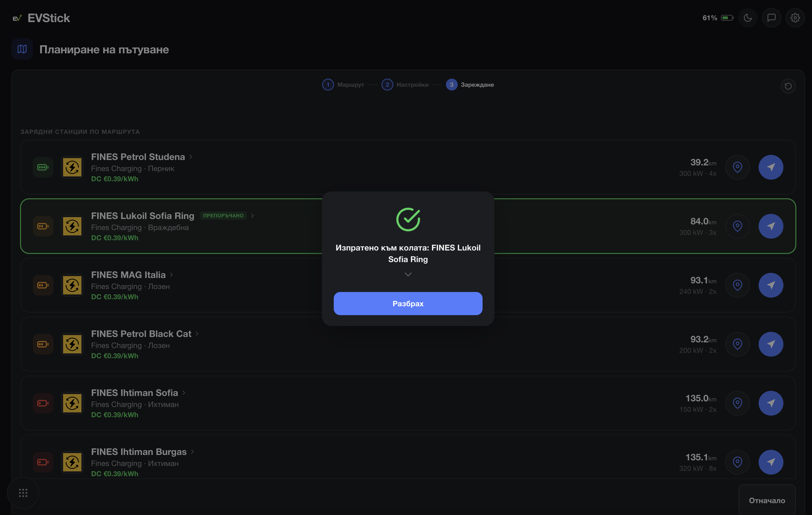Confirm dialog with Разбрах button

[408, 304]
